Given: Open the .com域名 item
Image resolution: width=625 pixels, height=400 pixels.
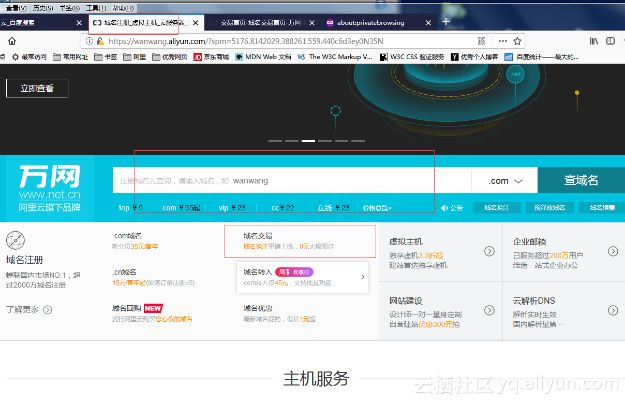Looking at the screenshot, I should (x=135, y=241).
